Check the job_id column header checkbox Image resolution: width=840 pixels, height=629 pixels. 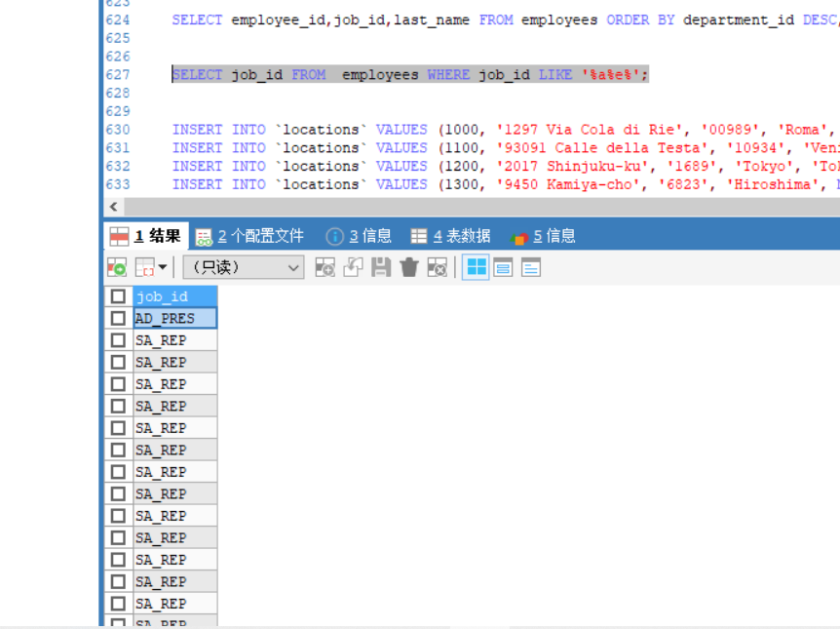point(118,295)
